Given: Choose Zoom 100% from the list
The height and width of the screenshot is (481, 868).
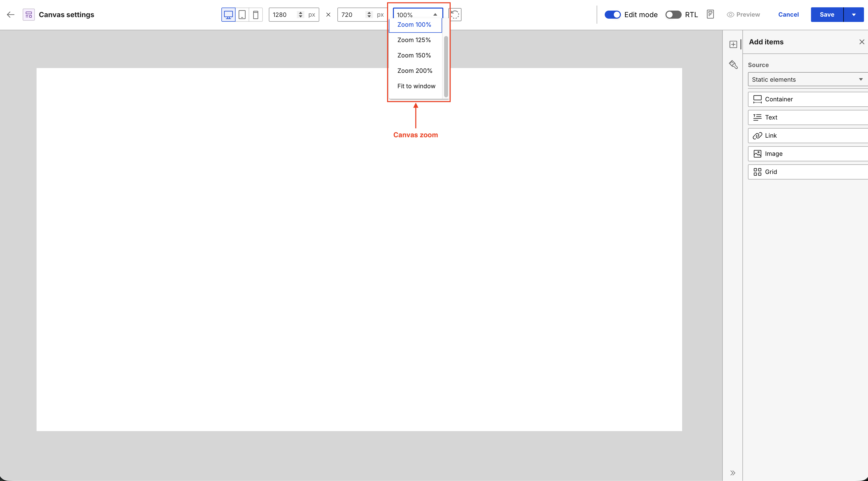Looking at the screenshot, I should pyautogui.click(x=415, y=25).
